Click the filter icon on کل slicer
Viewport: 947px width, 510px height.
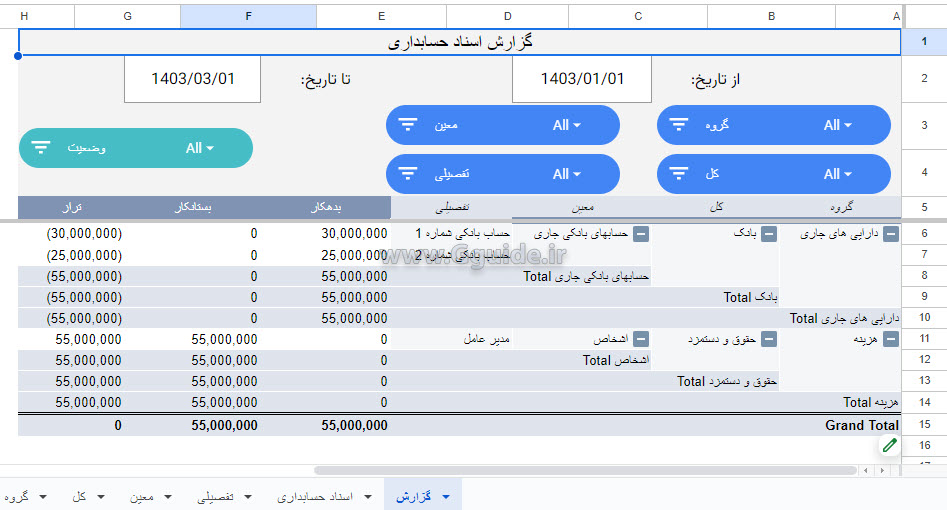679,174
